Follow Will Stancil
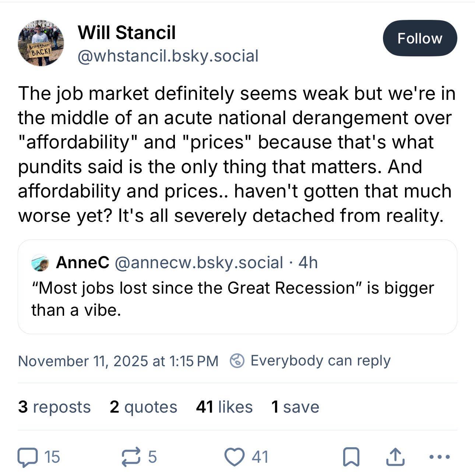This screenshot has width=475, height=476. coord(420,38)
